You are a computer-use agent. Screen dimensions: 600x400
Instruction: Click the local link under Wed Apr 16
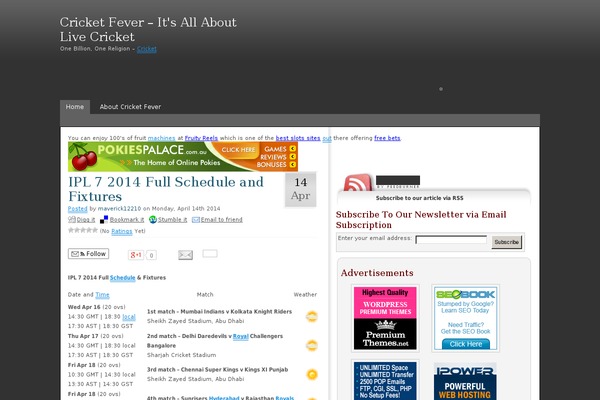click(x=129, y=317)
